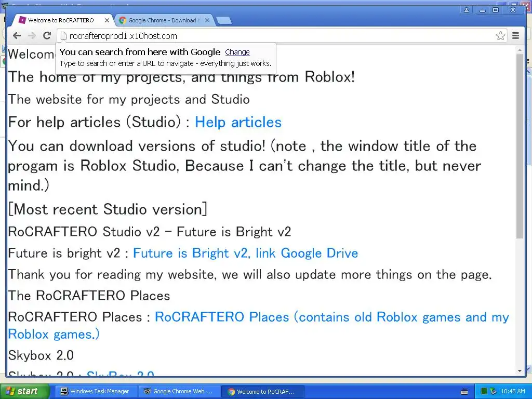Open the Chrome user profile button
The width and height of the screenshot is (532, 399).
467,10
